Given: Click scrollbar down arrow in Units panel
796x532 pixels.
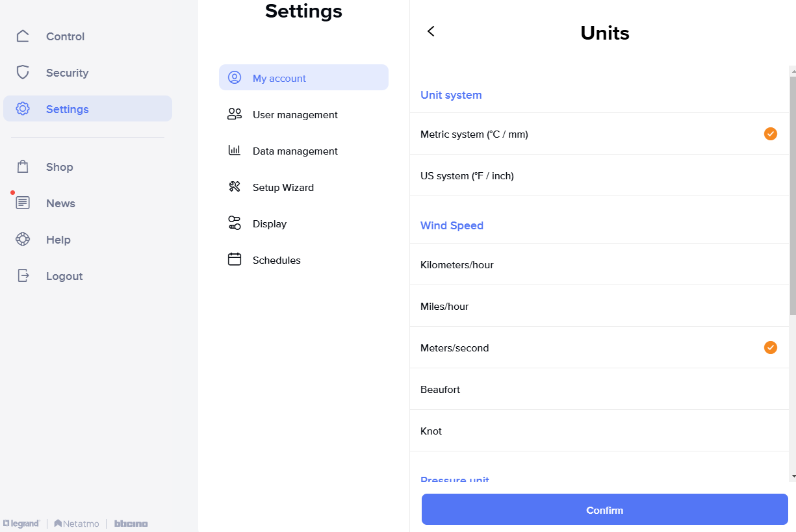Looking at the screenshot, I should (792, 476).
